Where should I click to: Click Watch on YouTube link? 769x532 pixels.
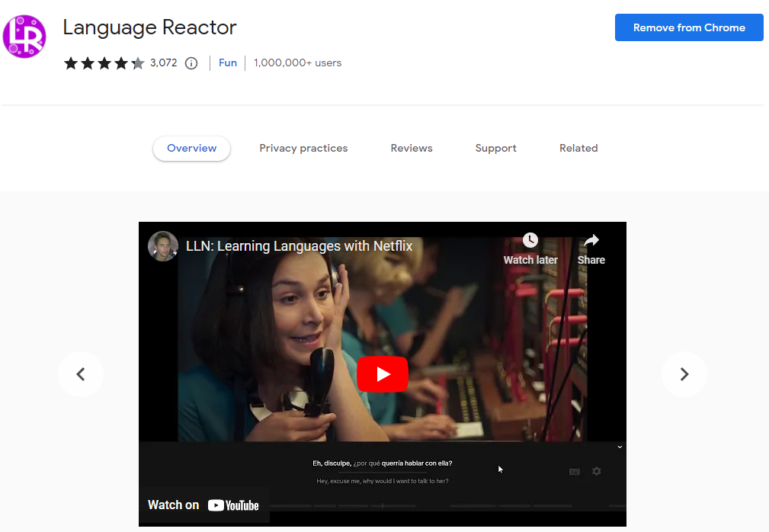[203, 505]
